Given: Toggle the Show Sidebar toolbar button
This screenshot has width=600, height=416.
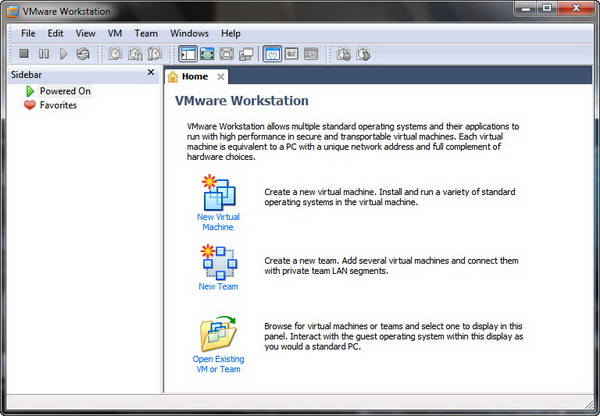Looking at the screenshot, I should tap(188, 54).
